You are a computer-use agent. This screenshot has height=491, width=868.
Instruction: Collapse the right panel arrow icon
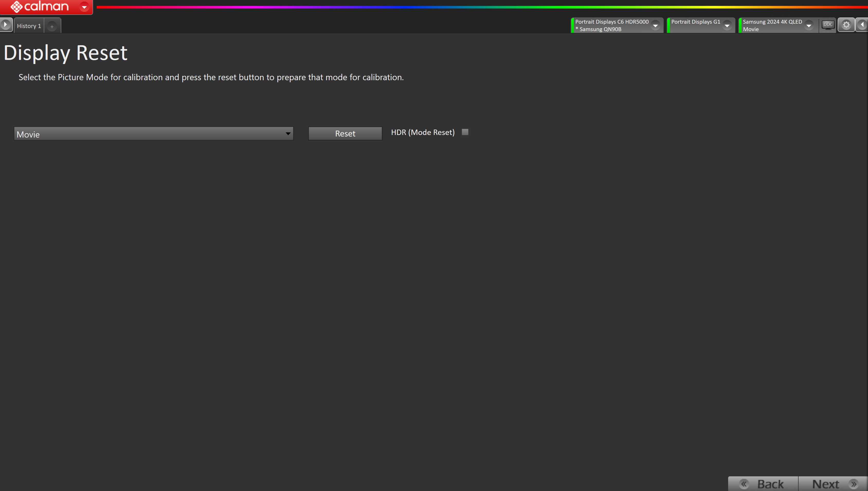(862, 25)
